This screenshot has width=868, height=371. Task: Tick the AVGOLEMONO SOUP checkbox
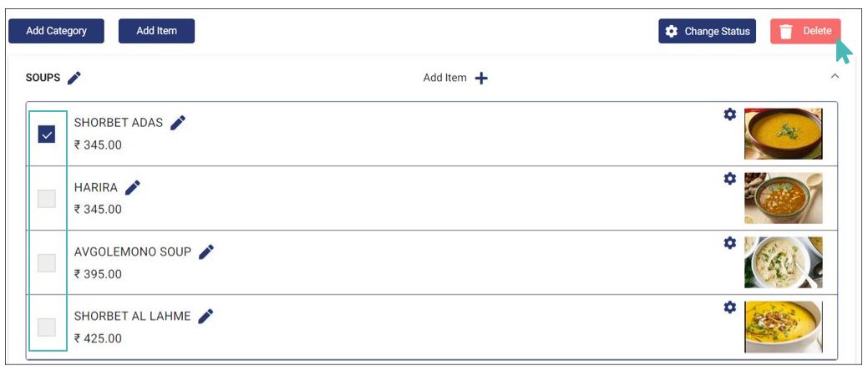point(47,263)
